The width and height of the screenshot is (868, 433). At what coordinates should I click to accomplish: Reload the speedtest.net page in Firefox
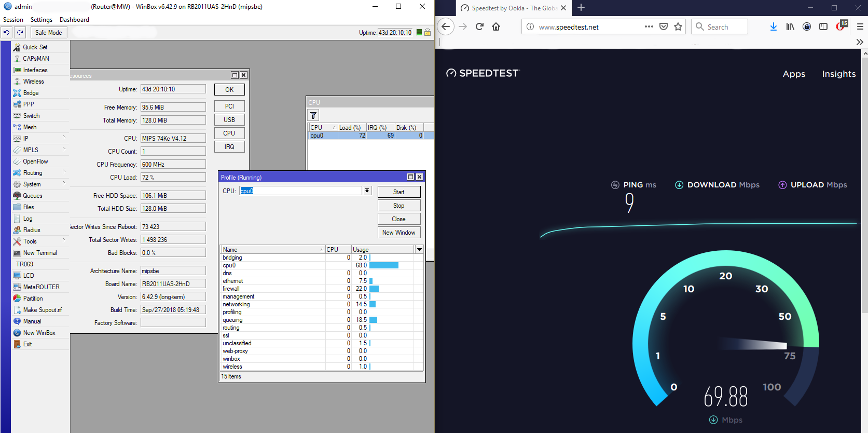pos(479,27)
